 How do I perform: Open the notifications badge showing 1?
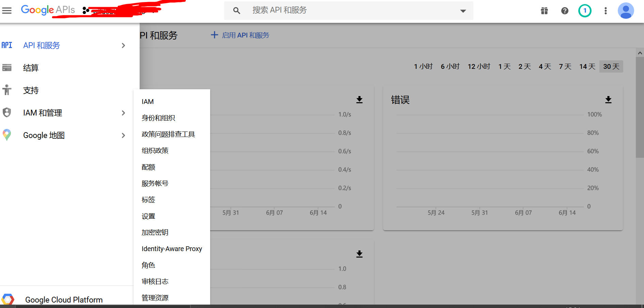(x=585, y=11)
